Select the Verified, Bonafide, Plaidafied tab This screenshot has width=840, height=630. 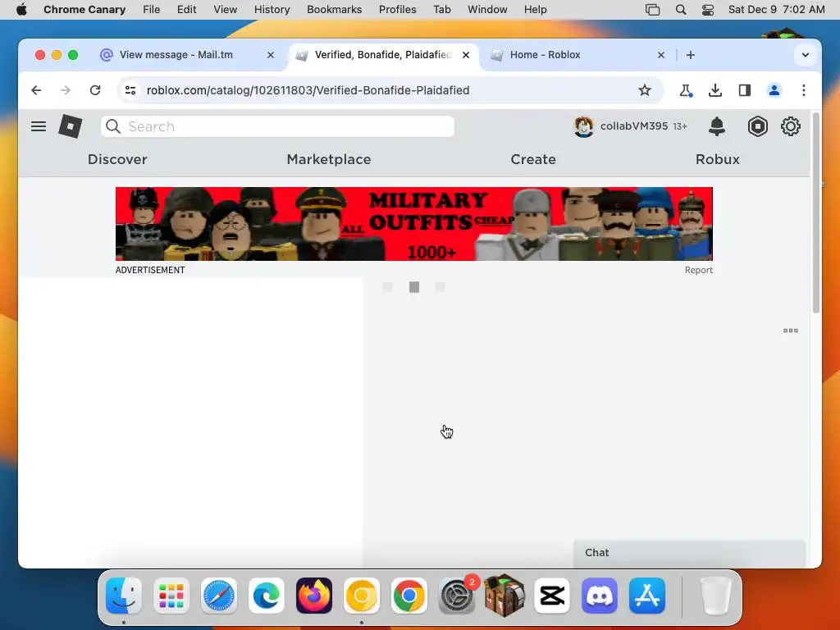pyautogui.click(x=382, y=55)
